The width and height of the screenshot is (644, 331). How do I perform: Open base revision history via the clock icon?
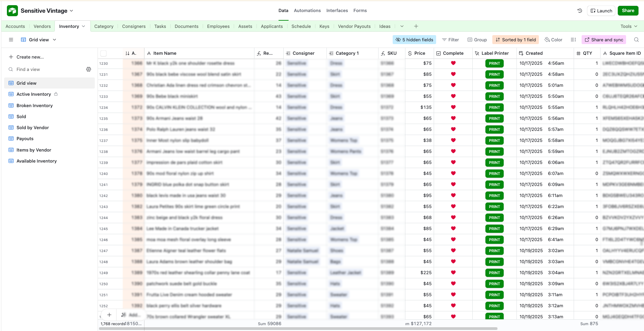tap(580, 11)
